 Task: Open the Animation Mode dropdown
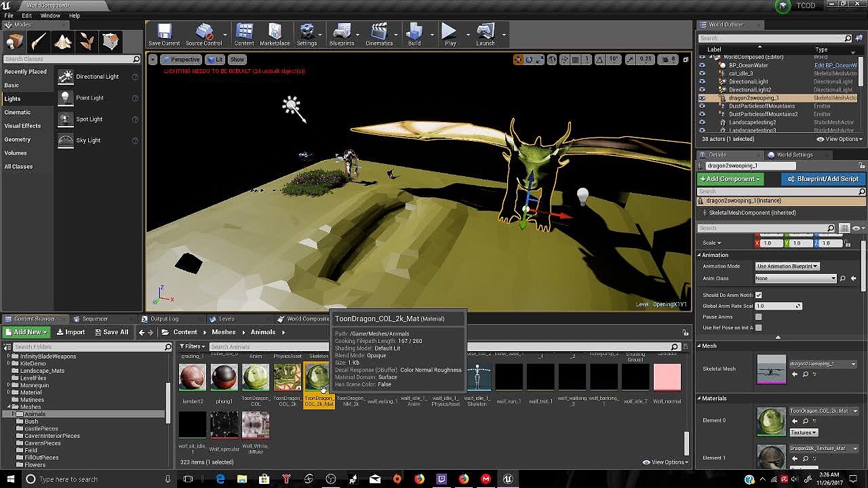tap(787, 266)
